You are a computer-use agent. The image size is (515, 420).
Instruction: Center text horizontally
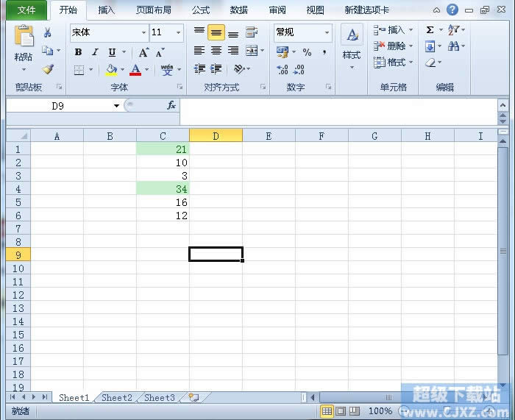point(216,51)
